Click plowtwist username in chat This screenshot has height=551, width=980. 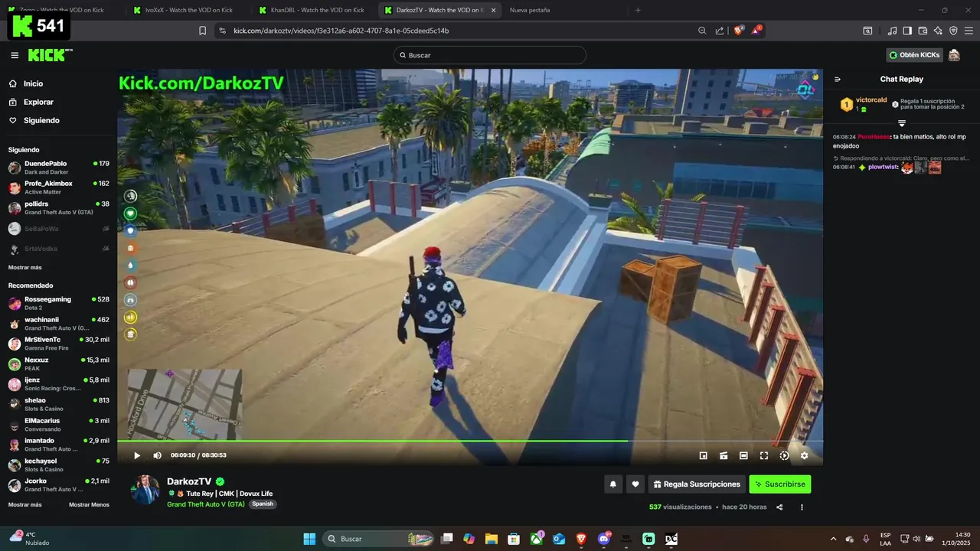pos(883,167)
